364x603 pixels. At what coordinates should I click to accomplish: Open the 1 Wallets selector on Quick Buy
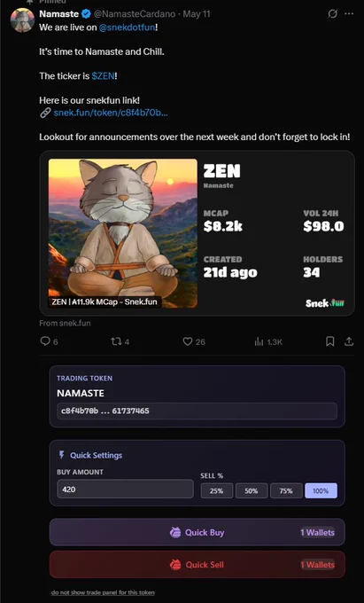coord(318,533)
